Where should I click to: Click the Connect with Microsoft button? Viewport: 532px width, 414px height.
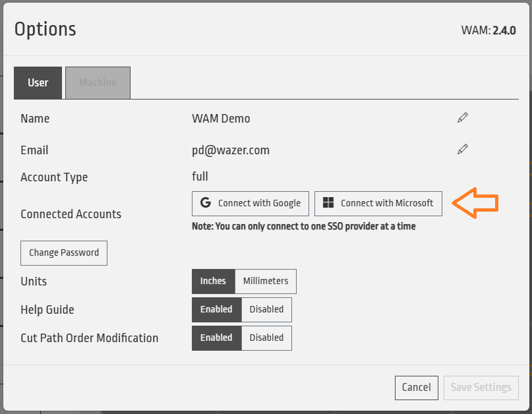(378, 203)
